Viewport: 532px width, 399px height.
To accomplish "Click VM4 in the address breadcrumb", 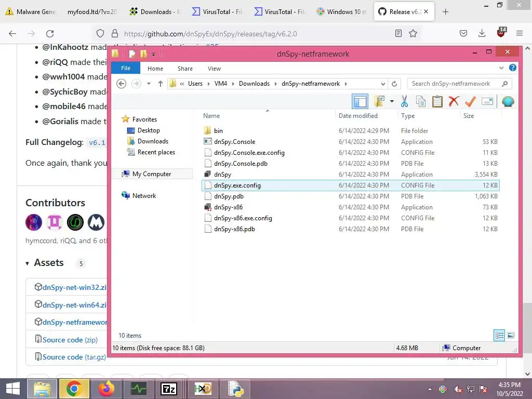I will pyautogui.click(x=220, y=84).
